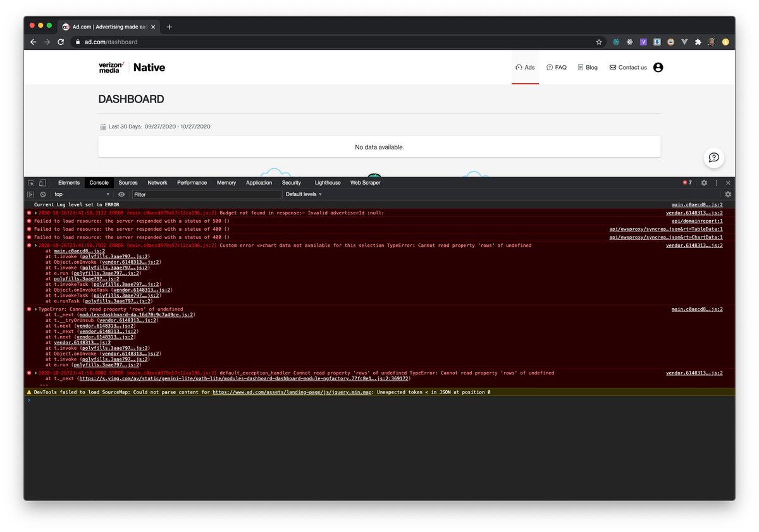Open the Ads navigation item
Viewport: 759px width, 532px height.
[525, 67]
